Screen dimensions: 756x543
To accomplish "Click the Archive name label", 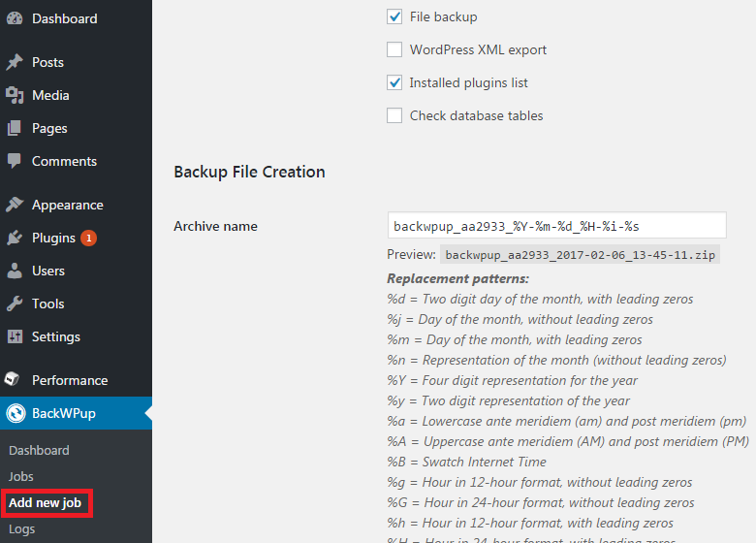I will point(215,226).
